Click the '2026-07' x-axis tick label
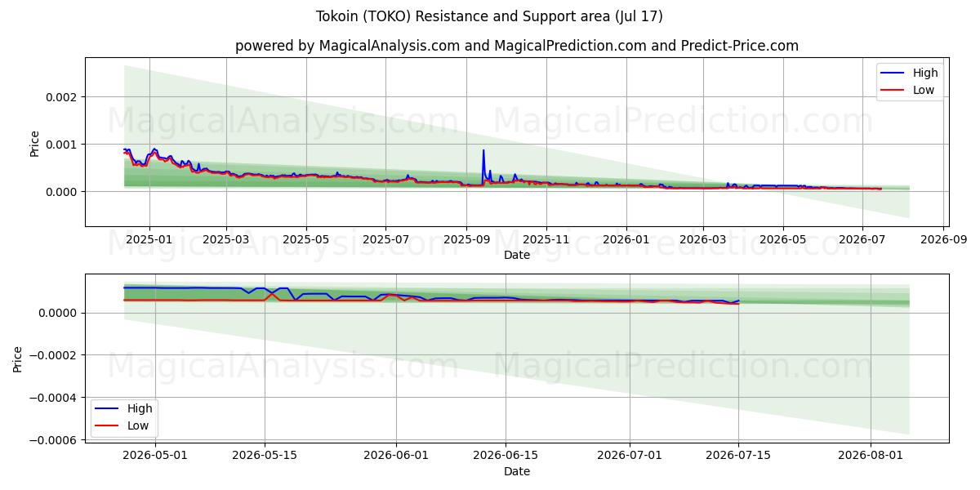Image resolution: width=980 pixels, height=490 pixels. (x=864, y=240)
